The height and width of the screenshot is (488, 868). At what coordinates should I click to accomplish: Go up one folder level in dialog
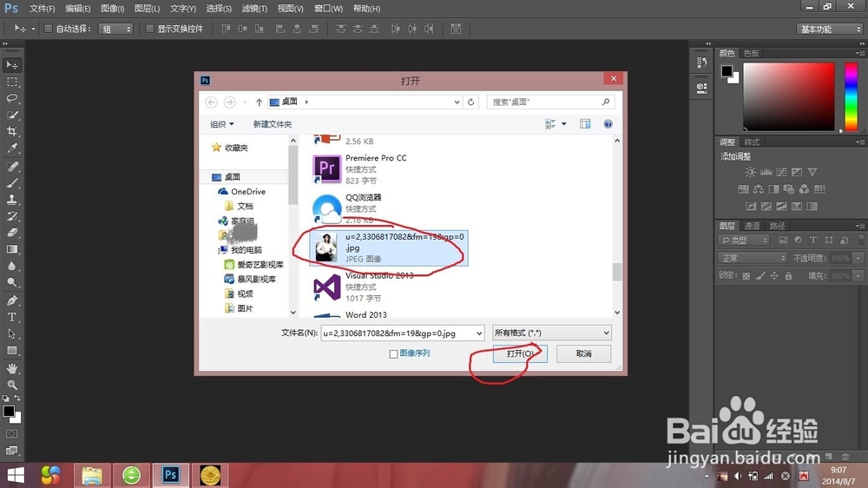pyautogui.click(x=259, y=102)
